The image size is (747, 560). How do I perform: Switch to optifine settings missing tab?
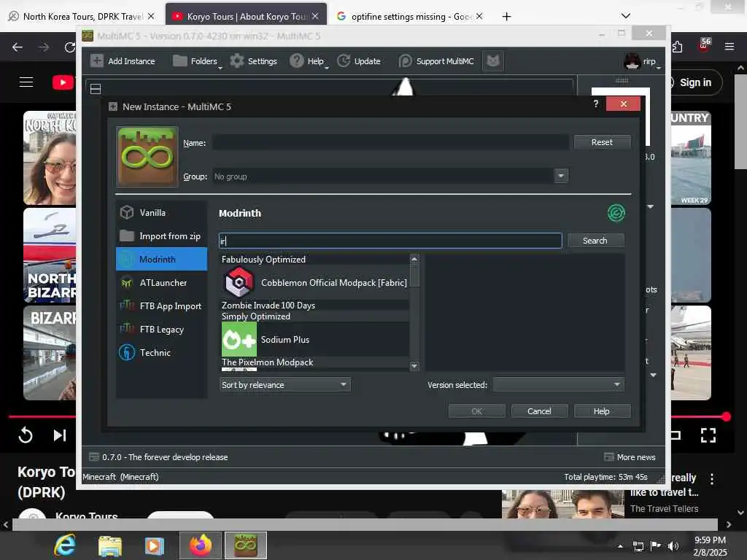tap(410, 16)
